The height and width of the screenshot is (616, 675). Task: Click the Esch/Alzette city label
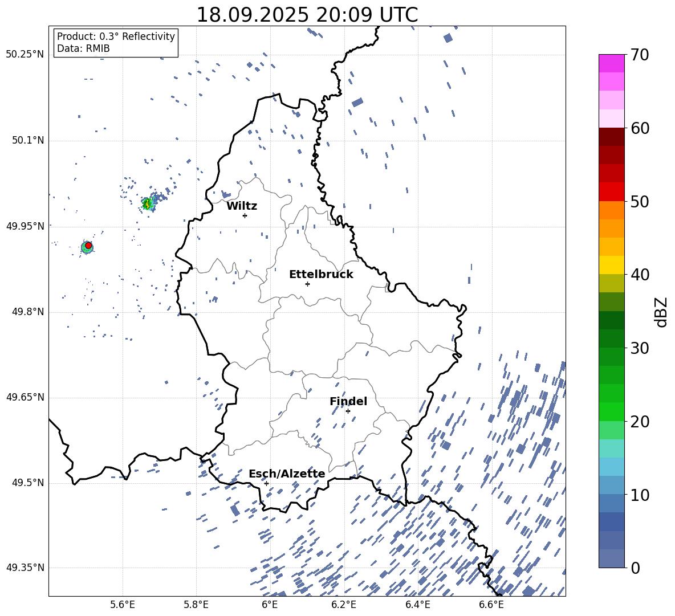coord(287,474)
